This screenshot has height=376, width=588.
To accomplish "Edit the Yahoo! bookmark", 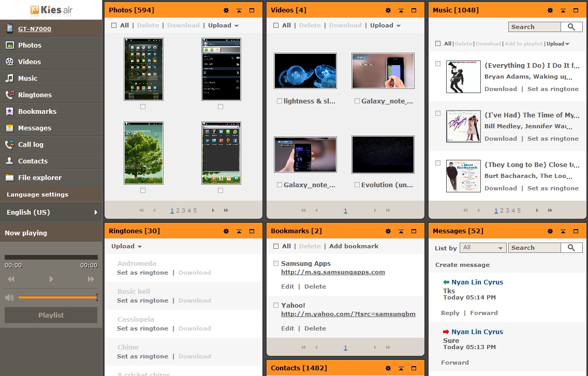I will [x=287, y=328].
